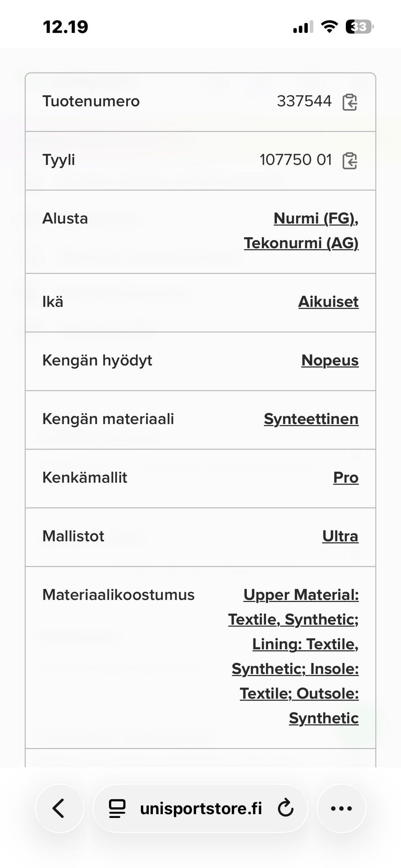Screen dimensions: 401x868
Task: Select the Synteettinen material link
Action: pos(311,419)
